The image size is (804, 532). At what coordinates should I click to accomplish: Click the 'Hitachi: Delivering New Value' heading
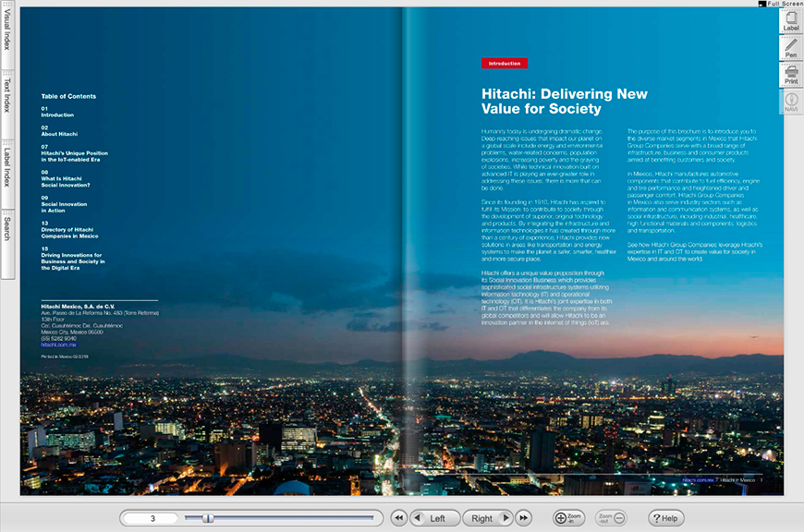click(564, 102)
